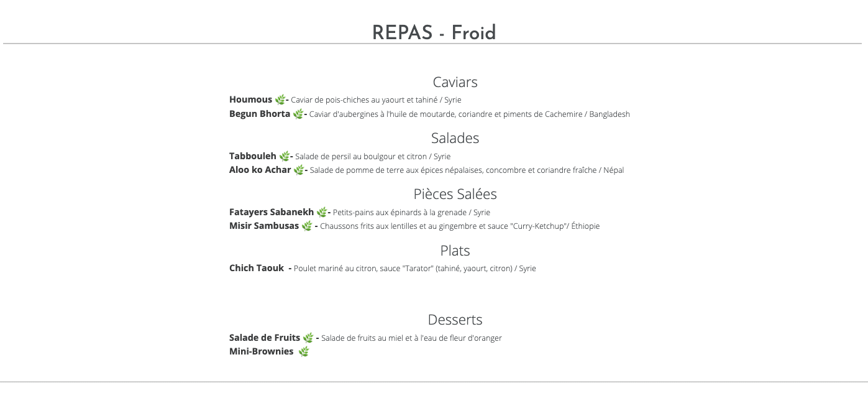Select the Caviars section heading
Image resolution: width=868 pixels, height=403 pixels.
pyautogui.click(x=455, y=82)
